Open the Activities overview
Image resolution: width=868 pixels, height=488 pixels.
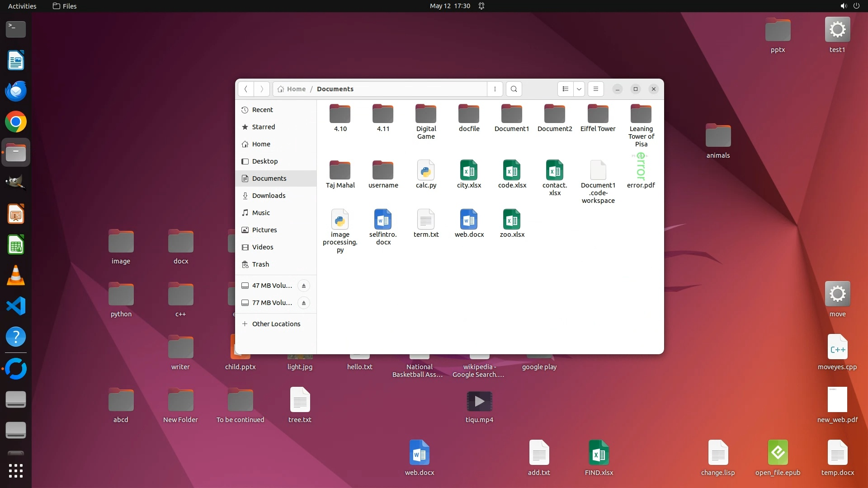tap(22, 6)
